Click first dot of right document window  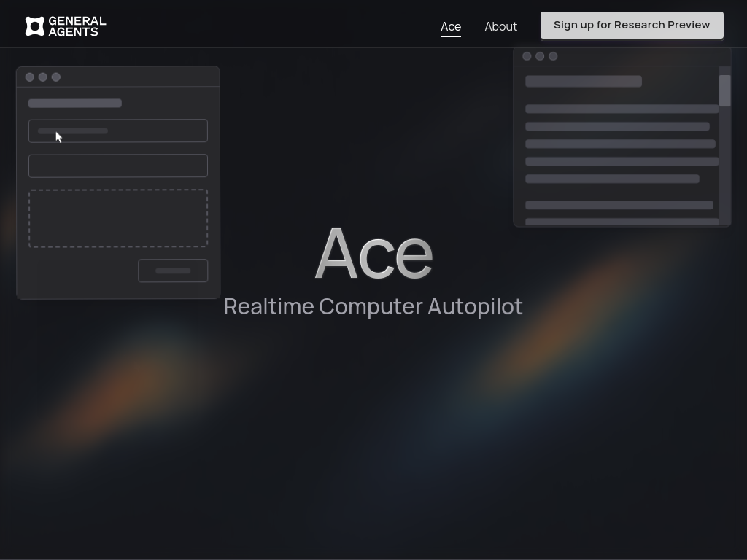[x=527, y=56]
